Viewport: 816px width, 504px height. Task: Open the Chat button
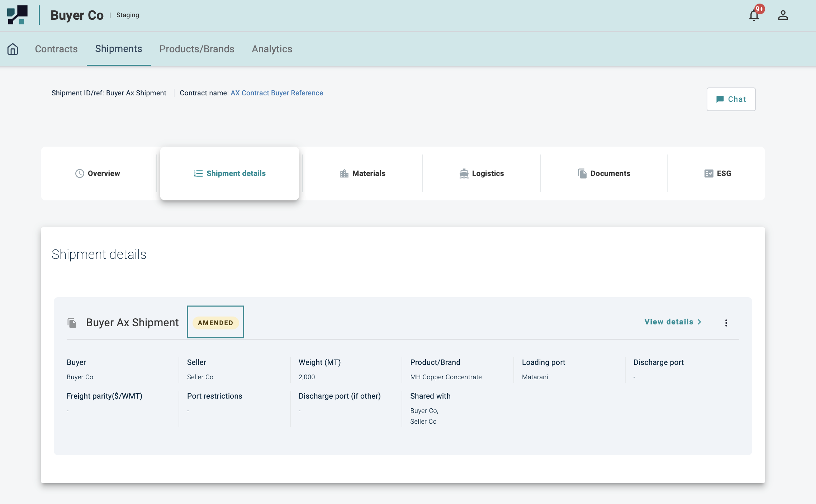[731, 99]
